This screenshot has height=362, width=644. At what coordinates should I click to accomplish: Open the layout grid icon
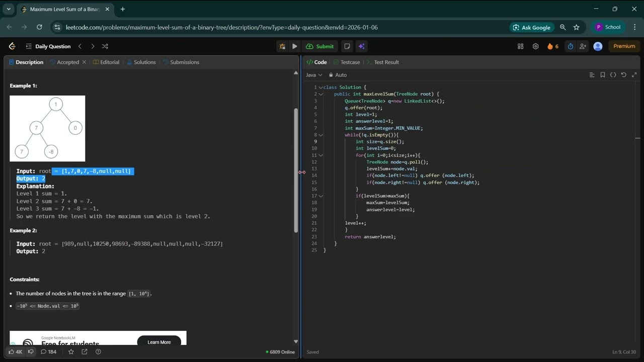(x=521, y=46)
